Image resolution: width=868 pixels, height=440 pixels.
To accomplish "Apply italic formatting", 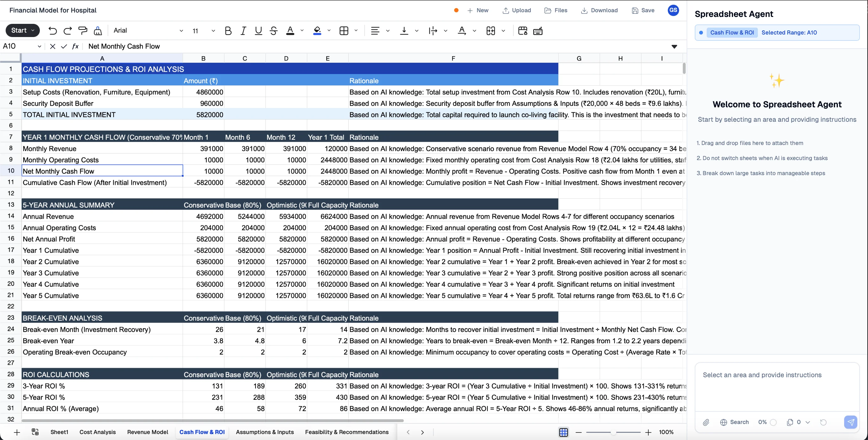I will [x=243, y=31].
